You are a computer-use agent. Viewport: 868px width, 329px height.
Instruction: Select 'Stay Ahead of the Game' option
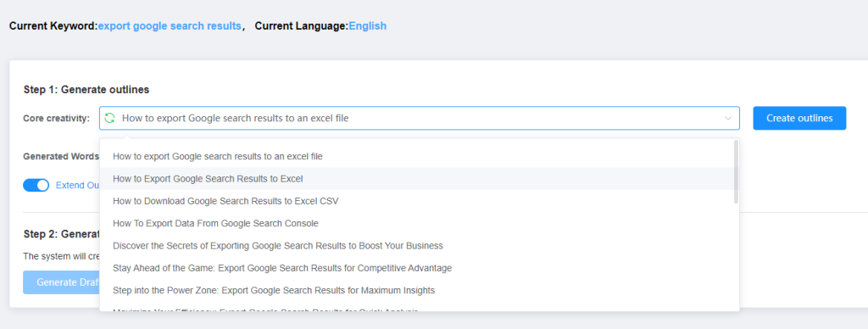pyautogui.click(x=419, y=268)
